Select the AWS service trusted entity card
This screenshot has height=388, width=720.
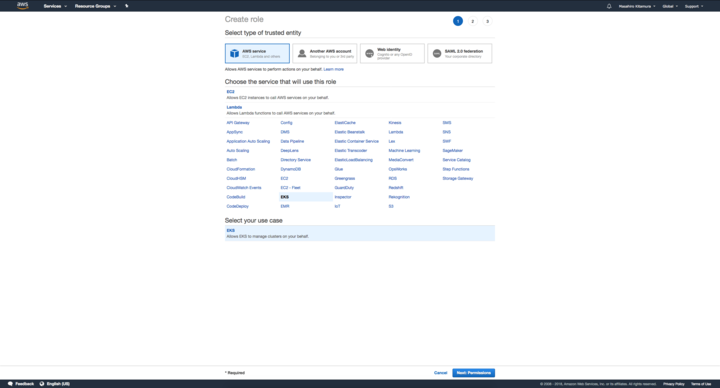pyautogui.click(x=257, y=53)
